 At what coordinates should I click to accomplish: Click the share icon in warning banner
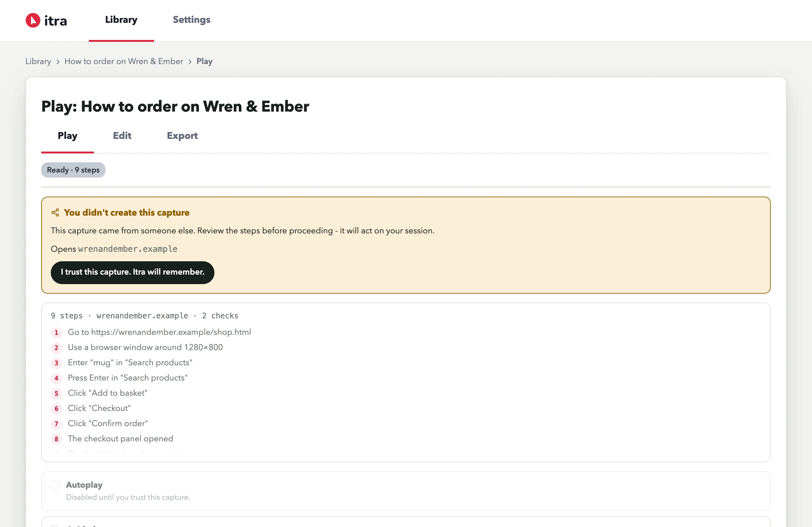(x=55, y=212)
